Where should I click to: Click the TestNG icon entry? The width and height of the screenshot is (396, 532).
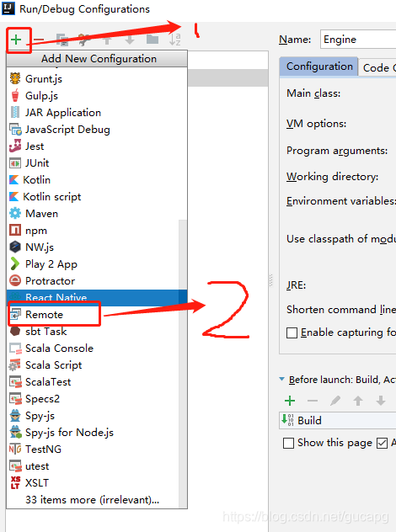point(15,450)
